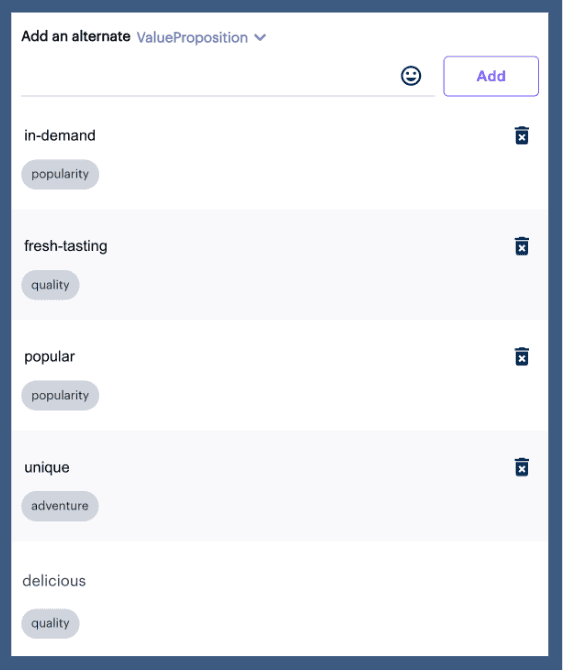Remove the popular alternate via trash icon

click(x=522, y=356)
